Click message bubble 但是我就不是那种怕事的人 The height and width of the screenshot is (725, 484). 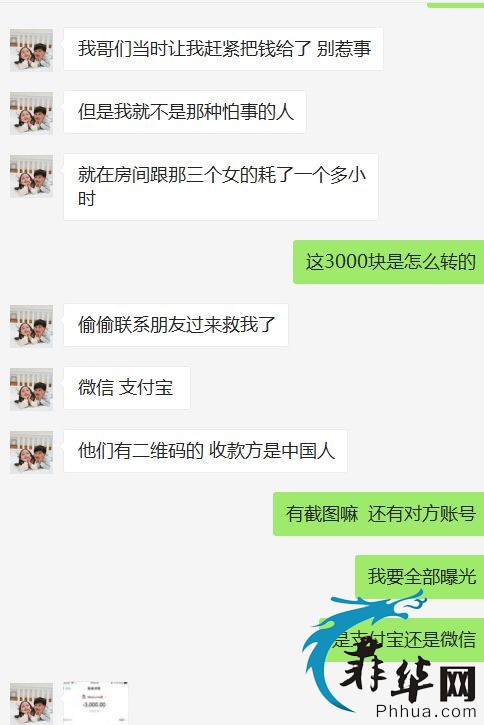[x=185, y=112]
